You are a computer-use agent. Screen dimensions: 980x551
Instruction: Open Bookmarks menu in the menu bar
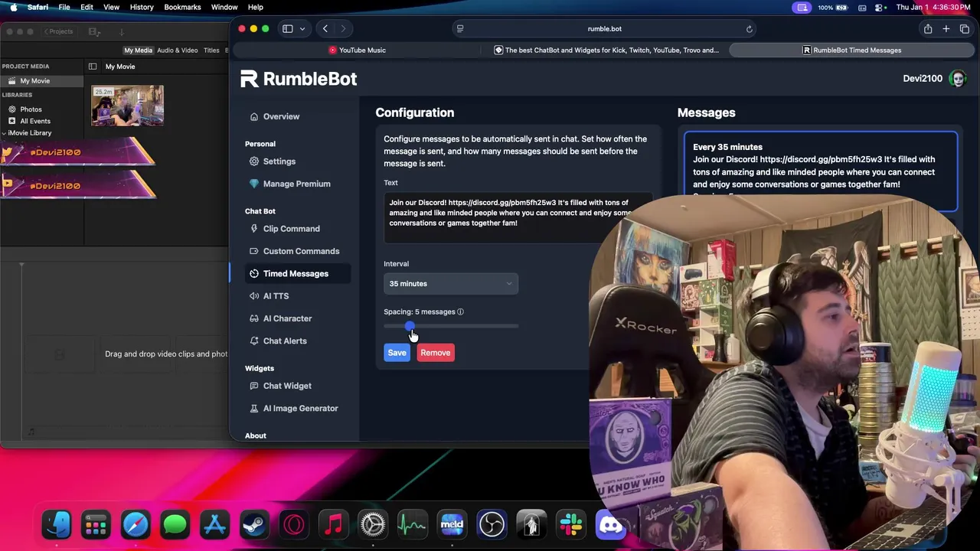[182, 8]
